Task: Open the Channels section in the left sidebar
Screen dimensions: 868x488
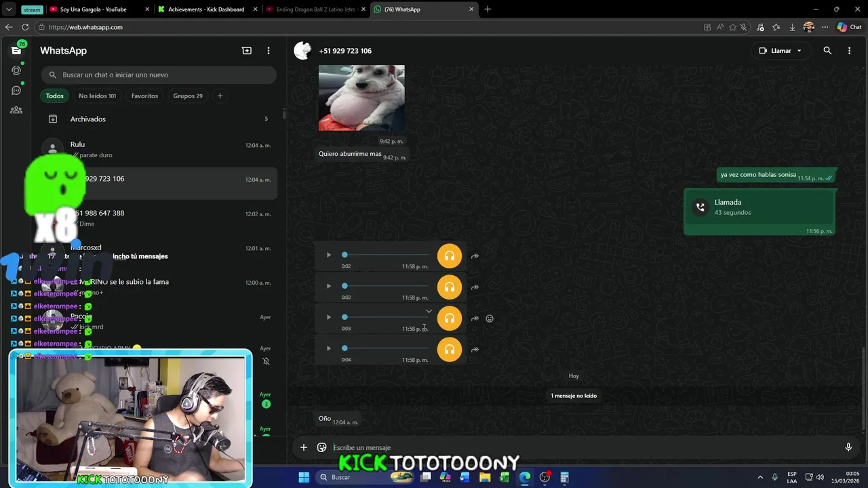Action: point(16,90)
